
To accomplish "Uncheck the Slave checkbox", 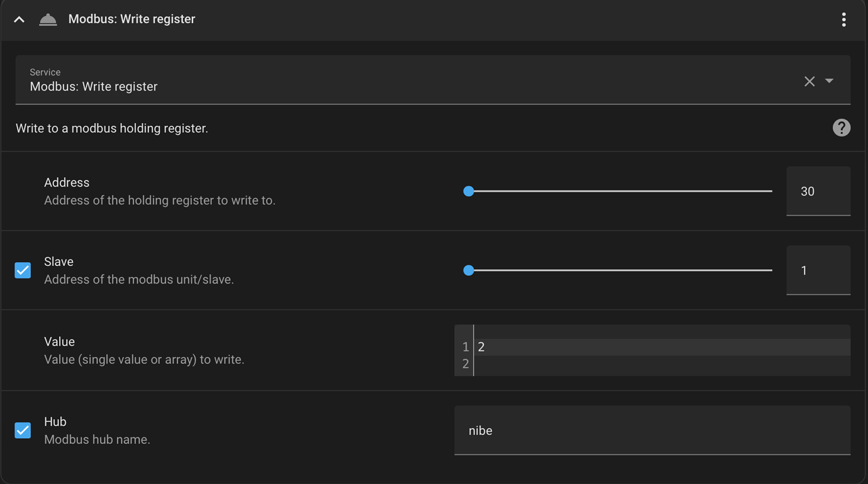I will coord(23,270).
